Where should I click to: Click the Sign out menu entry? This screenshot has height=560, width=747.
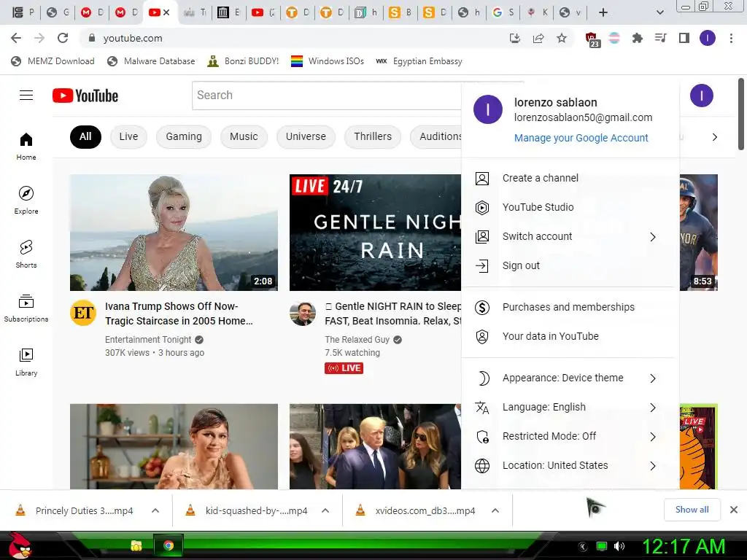(x=570, y=265)
